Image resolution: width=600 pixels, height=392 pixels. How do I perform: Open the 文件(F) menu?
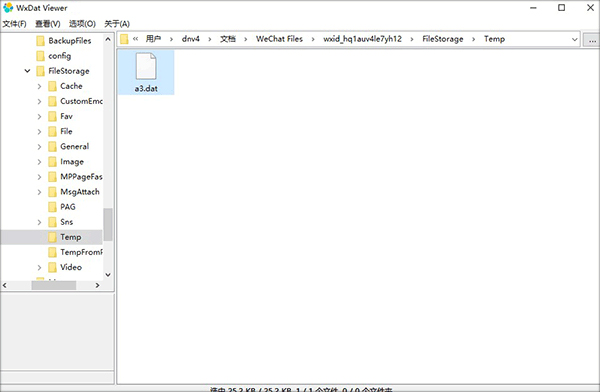(15, 24)
